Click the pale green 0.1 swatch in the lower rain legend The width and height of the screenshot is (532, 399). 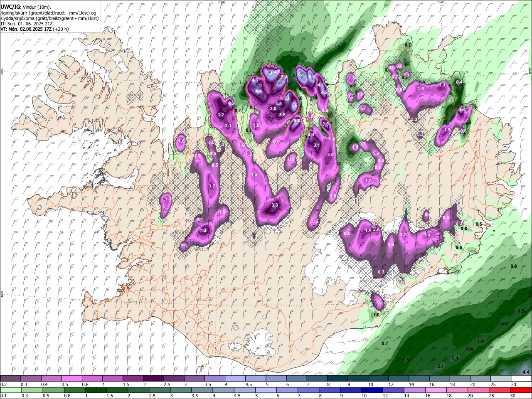(x=11, y=390)
